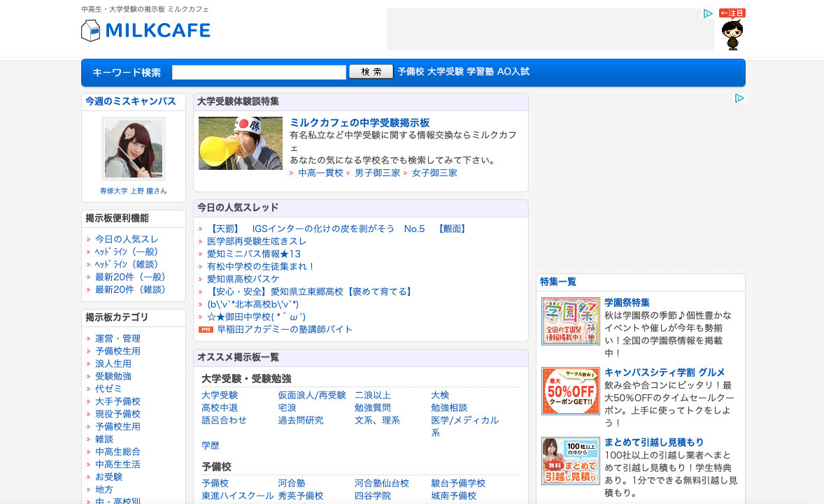Open the 男子御三家 link
The width and height of the screenshot is (824, 504).
(x=377, y=173)
